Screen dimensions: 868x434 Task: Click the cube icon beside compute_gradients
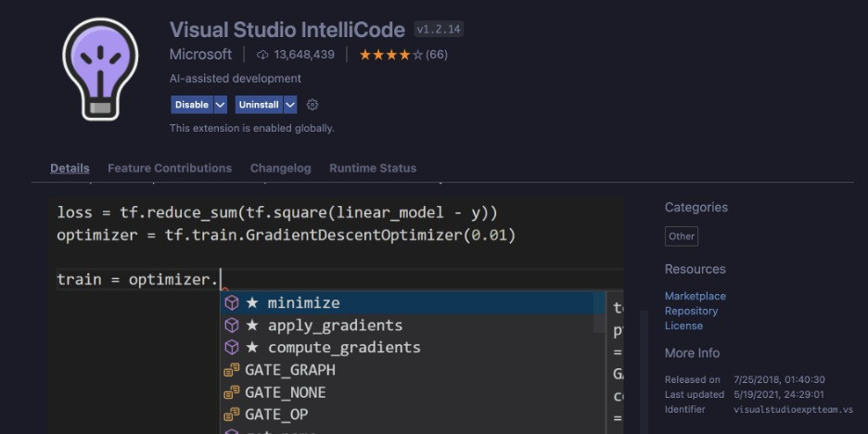[232, 347]
